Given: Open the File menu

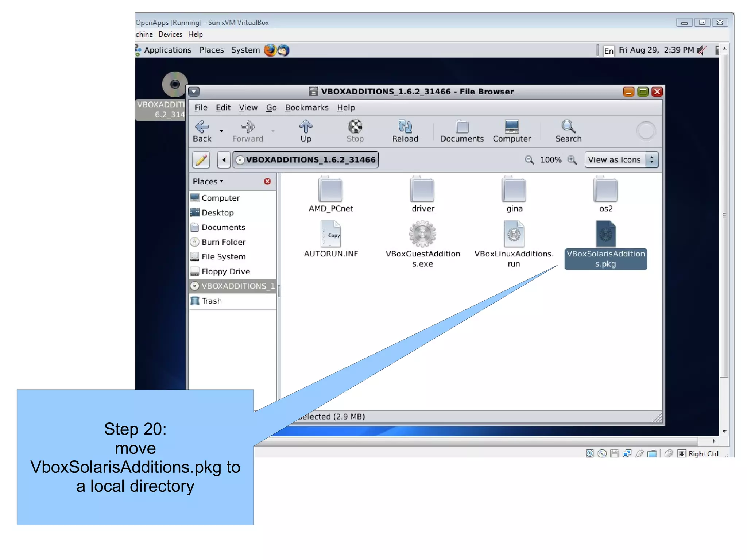Looking at the screenshot, I should 201,108.
